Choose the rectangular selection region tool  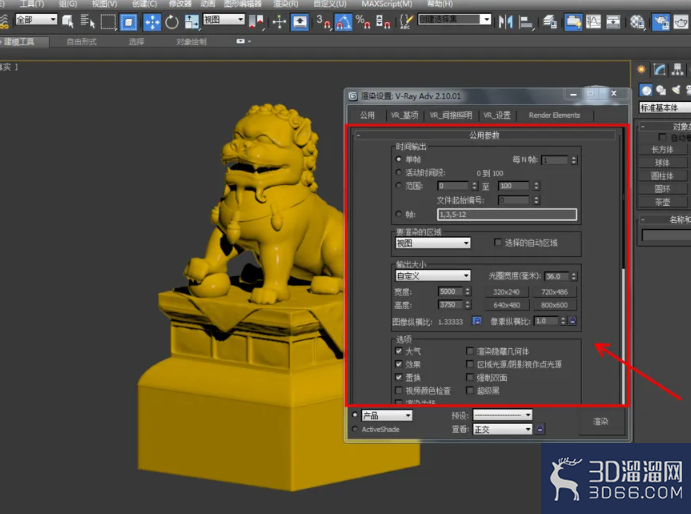point(108,21)
